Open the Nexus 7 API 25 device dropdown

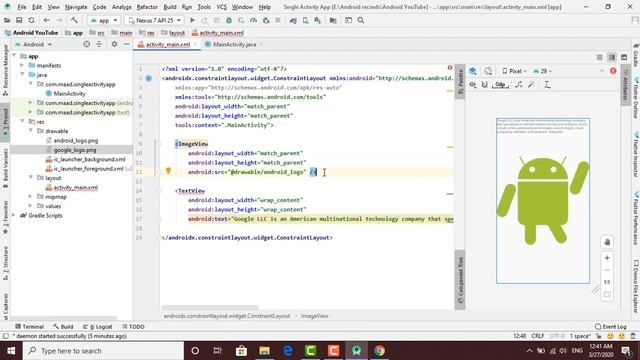(154, 20)
